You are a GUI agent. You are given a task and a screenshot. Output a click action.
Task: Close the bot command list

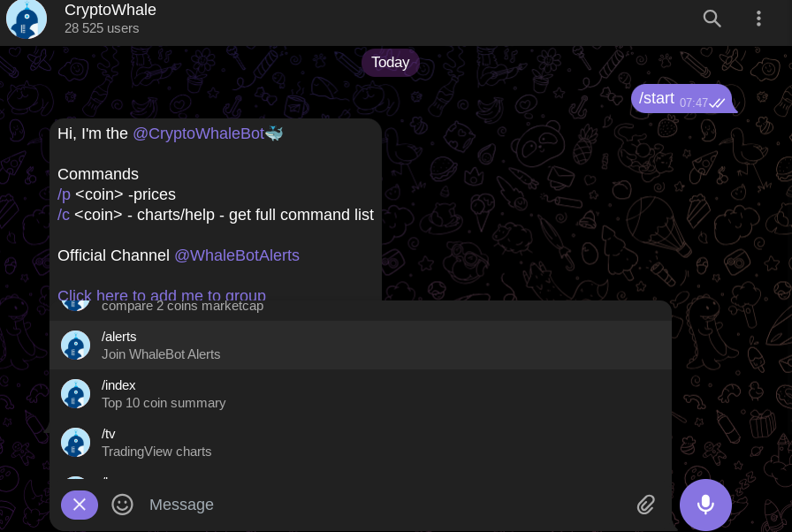[x=80, y=505]
